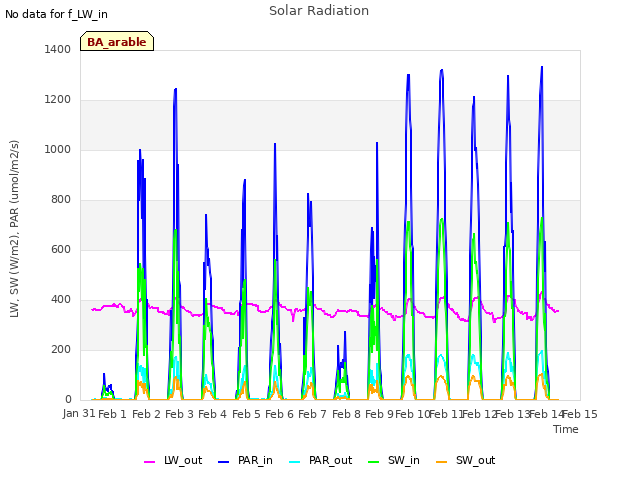Image resolution: width=640 pixels, height=480 pixels.
Task: Click the Feb 14 x-axis date label
Action: coord(546,414)
